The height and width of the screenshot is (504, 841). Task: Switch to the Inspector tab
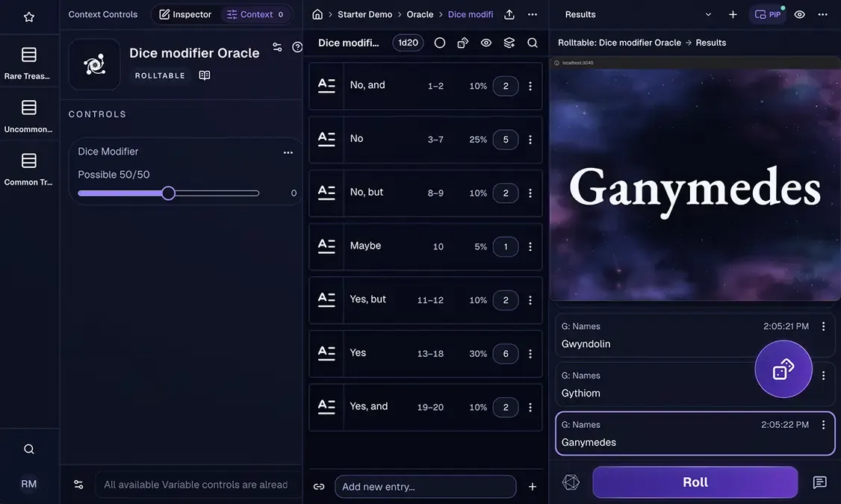pos(185,14)
